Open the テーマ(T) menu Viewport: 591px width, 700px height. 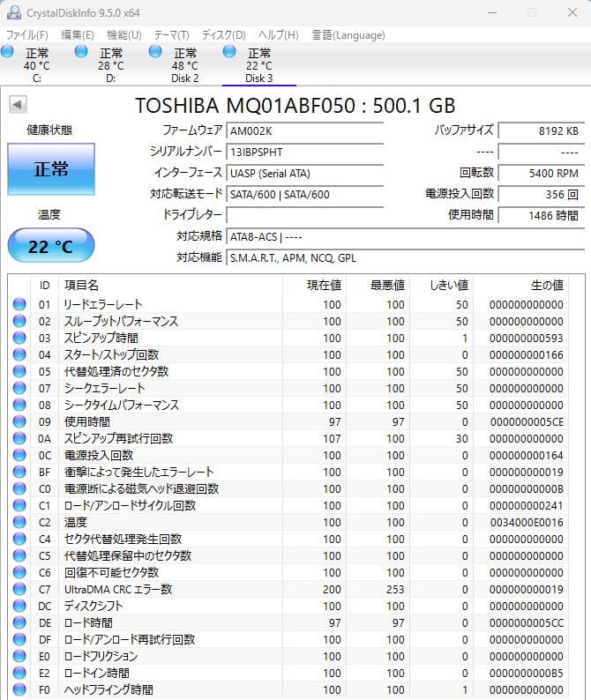[171, 34]
